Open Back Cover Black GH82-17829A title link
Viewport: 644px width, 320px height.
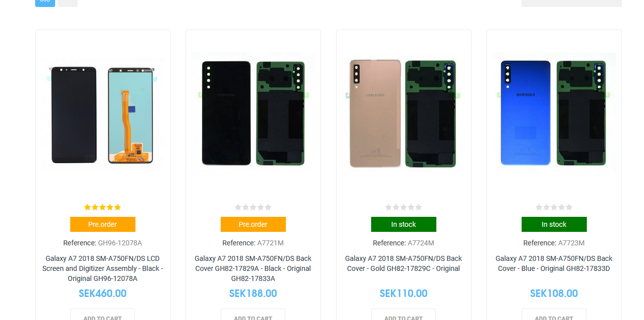coord(253,268)
